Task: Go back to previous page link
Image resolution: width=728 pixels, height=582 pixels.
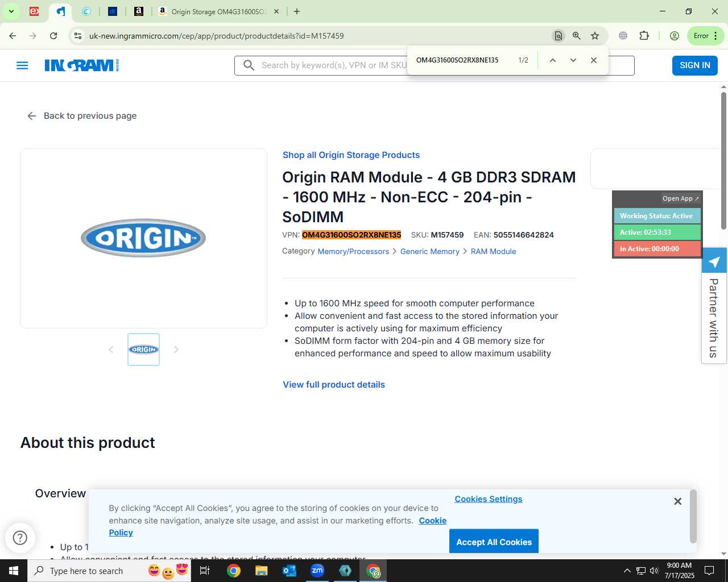Action: click(x=82, y=116)
